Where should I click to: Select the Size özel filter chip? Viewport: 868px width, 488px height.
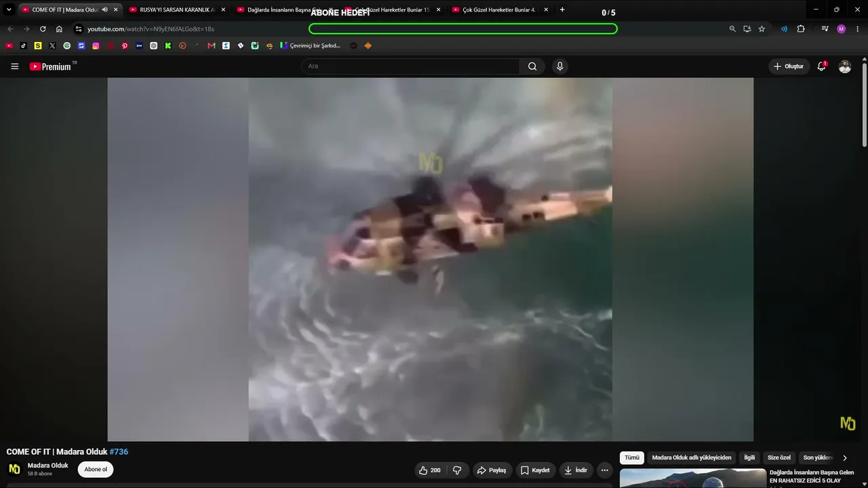[x=779, y=458]
